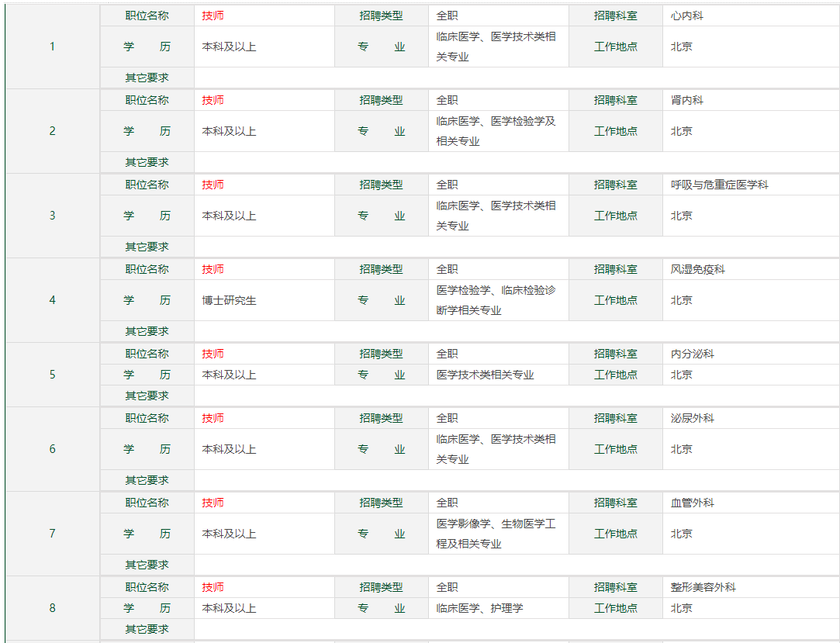This screenshot has height=643, width=840.
Task: Select the 技师 link for 内分泌科
Action: click(213, 354)
